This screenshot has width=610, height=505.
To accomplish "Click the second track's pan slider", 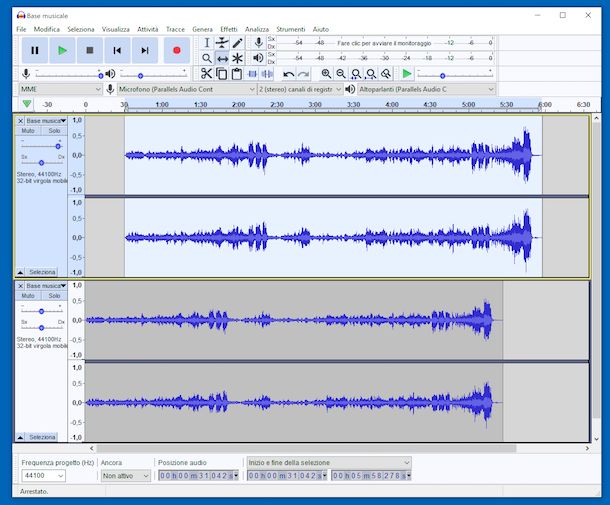I will [x=41, y=328].
